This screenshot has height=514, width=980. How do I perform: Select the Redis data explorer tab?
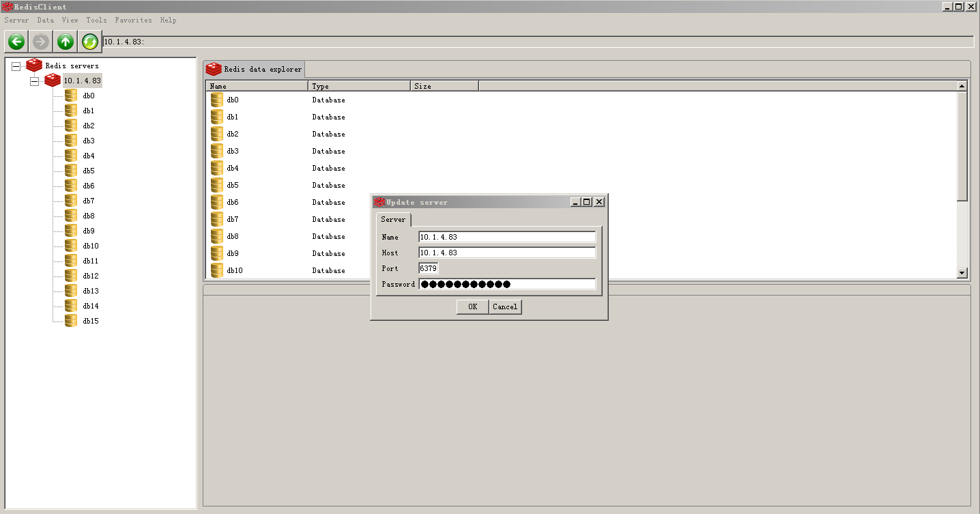(x=254, y=69)
